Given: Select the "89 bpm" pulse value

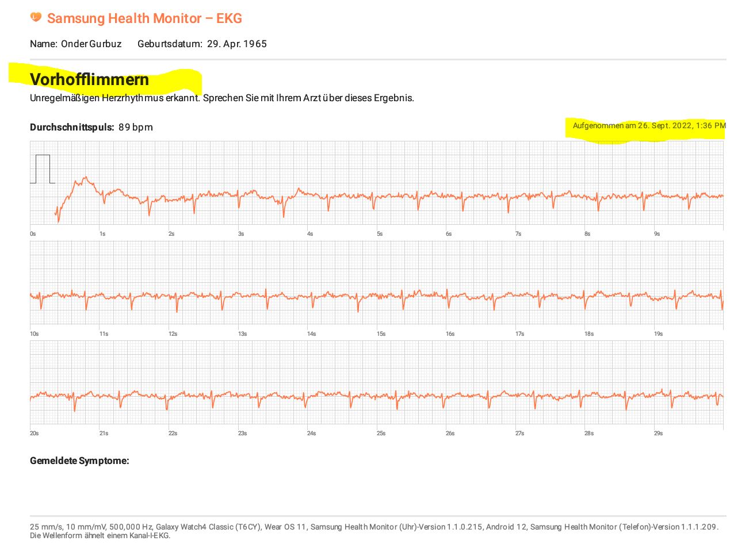Looking at the screenshot, I should tap(136, 127).
